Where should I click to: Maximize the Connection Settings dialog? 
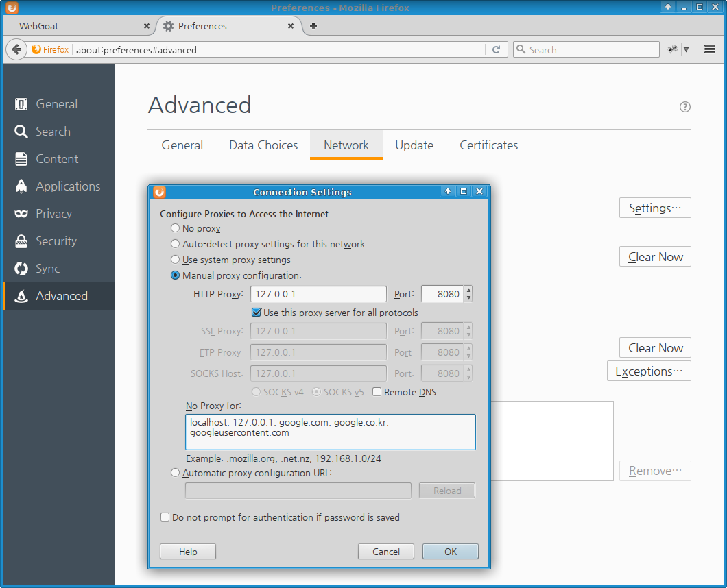click(464, 191)
